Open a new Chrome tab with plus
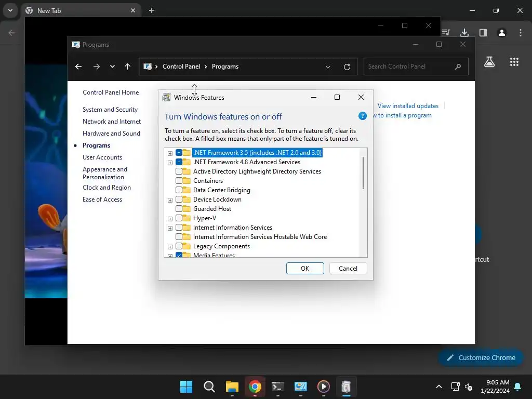 click(x=152, y=10)
